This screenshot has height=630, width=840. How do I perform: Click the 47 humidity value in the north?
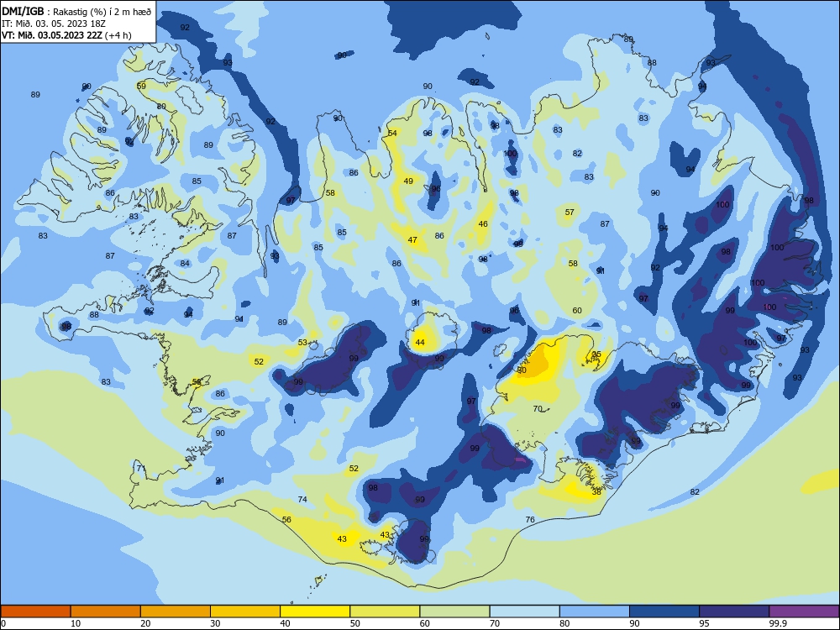tap(412, 240)
